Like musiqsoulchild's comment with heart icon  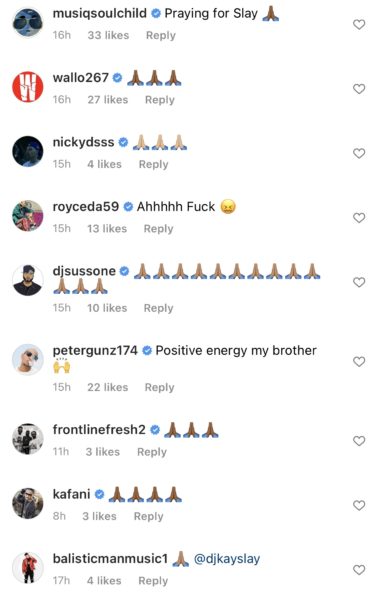pyautogui.click(x=359, y=24)
